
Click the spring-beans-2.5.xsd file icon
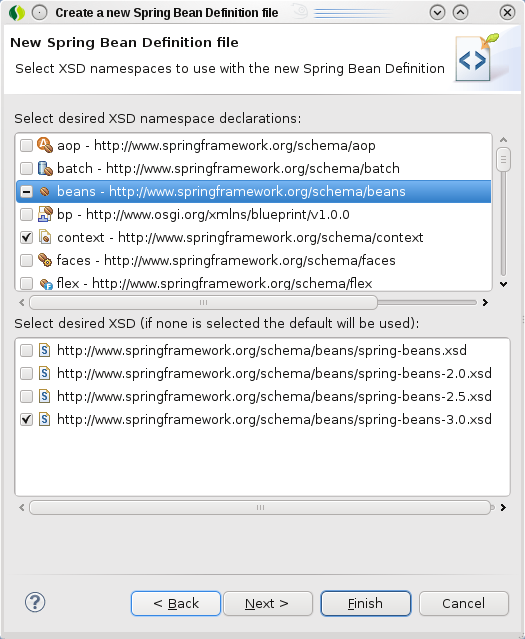pos(44,396)
